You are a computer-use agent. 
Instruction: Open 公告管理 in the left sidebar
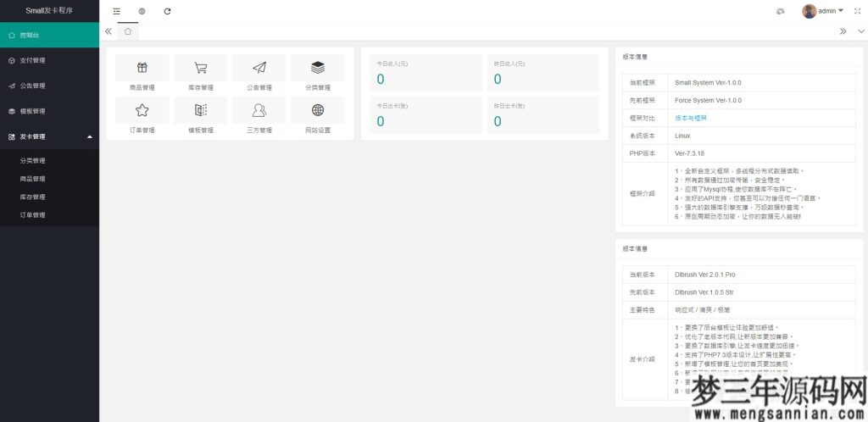[49, 86]
